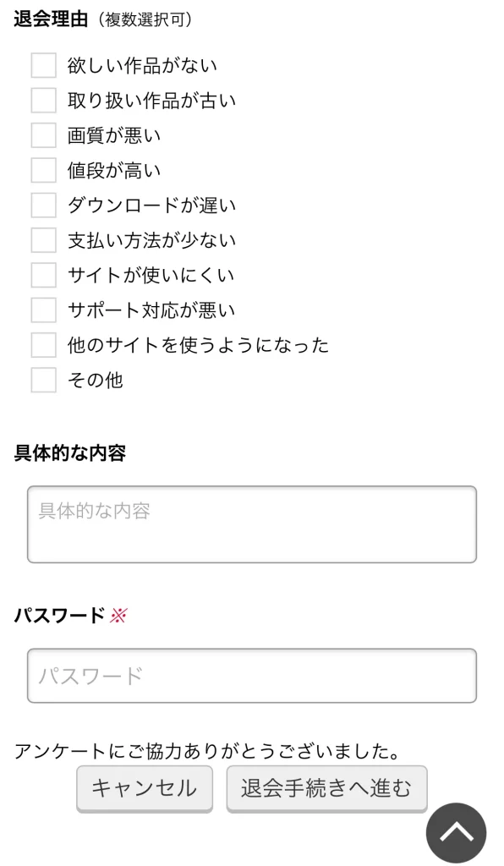Tick the その他 checkbox
The height and width of the screenshot is (866, 504).
[41, 381]
